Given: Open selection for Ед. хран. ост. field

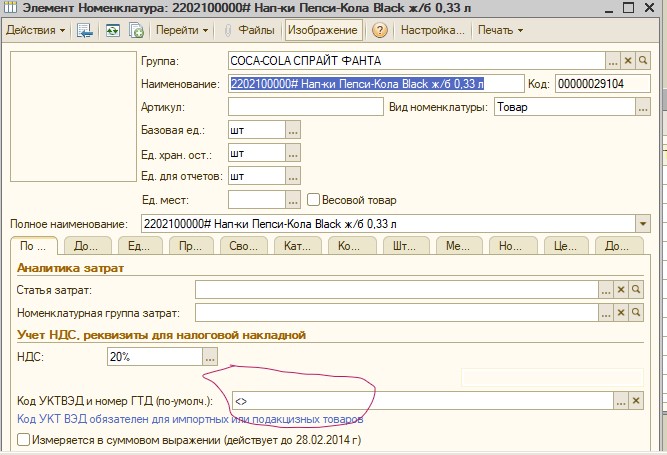Looking at the screenshot, I should pos(293,153).
